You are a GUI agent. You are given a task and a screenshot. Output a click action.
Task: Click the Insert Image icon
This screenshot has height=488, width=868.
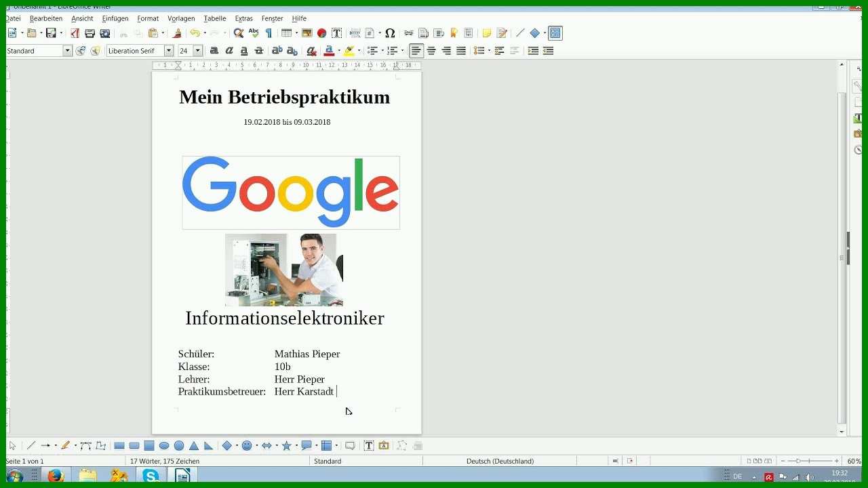pos(307,33)
